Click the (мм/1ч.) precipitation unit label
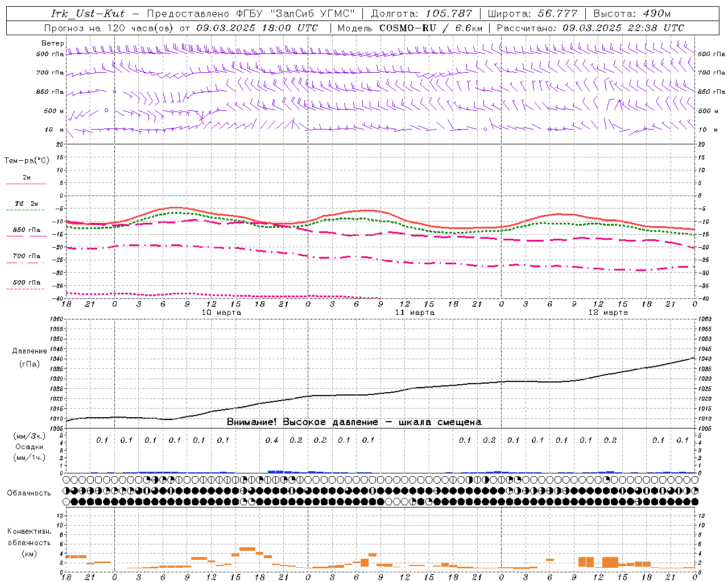Viewport: 728px width, 582px height. [29, 458]
